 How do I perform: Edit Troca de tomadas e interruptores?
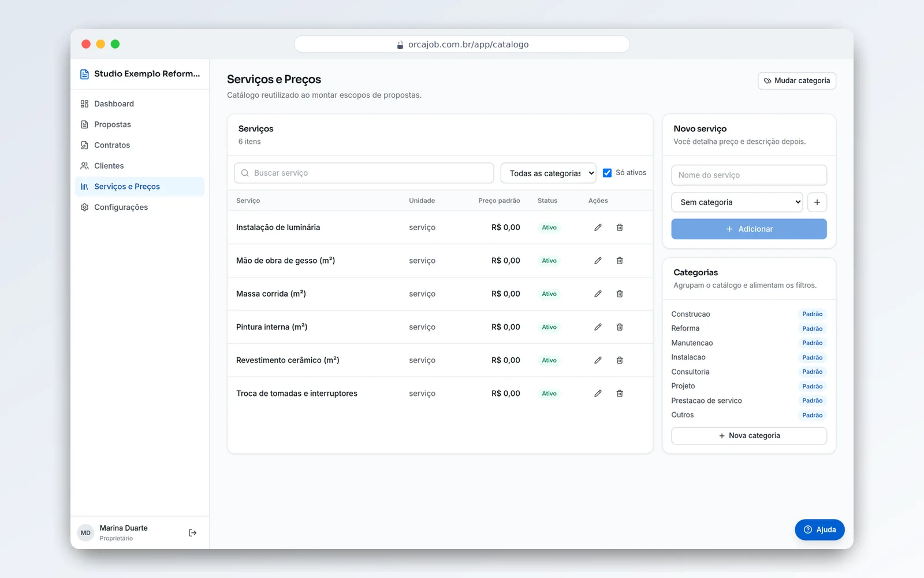pyautogui.click(x=598, y=394)
